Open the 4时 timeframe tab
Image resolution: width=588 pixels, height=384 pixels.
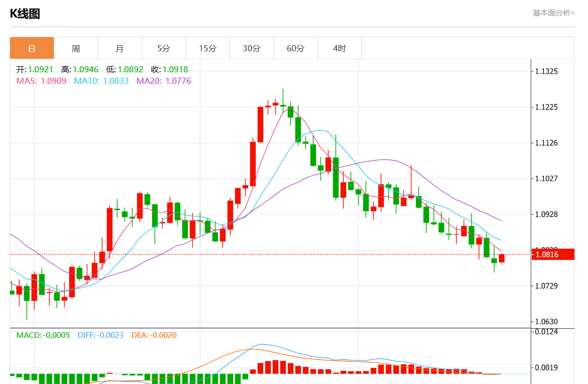point(339,48)
